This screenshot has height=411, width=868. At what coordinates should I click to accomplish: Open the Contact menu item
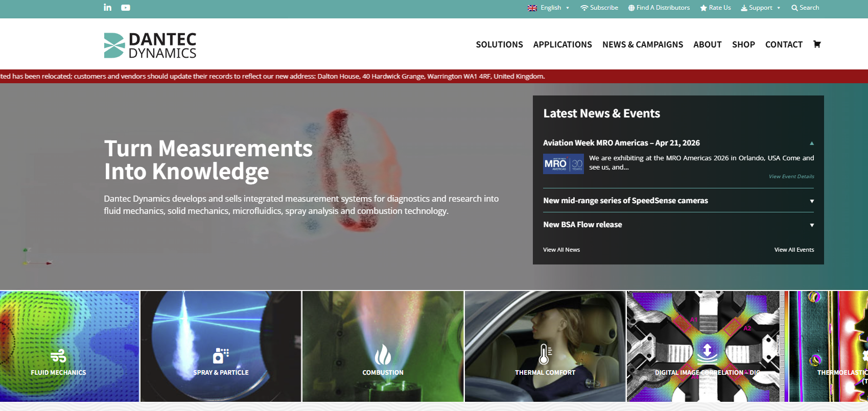784,44
